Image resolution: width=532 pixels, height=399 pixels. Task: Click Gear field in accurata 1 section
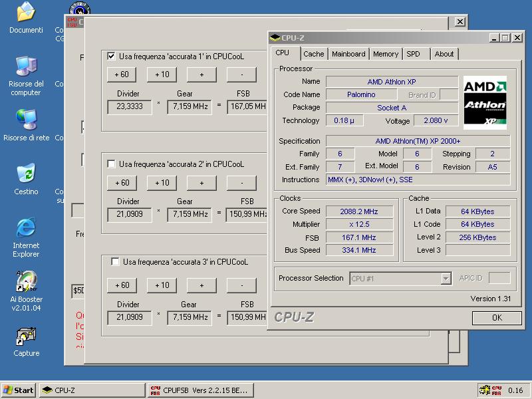click(x=190, y=106)
